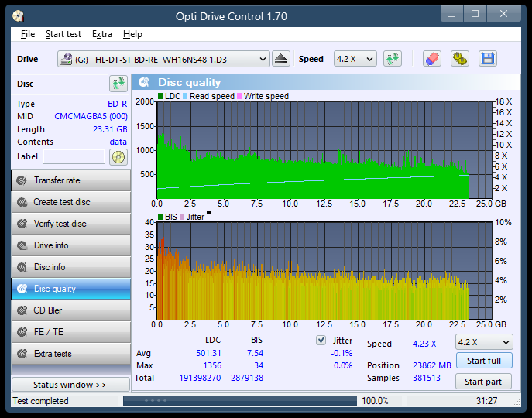Toggle the Jitter checkbox
The image size is (532, 418).
[321, 340]
